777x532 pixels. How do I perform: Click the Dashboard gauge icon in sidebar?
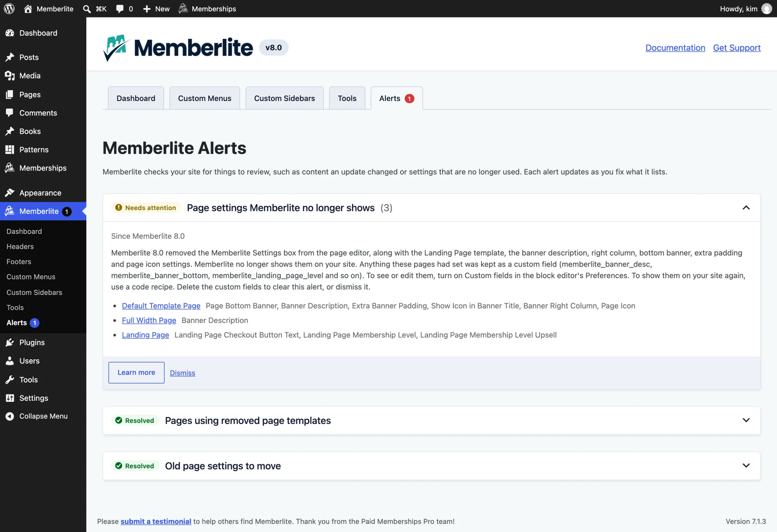click(x=10, y=33)
